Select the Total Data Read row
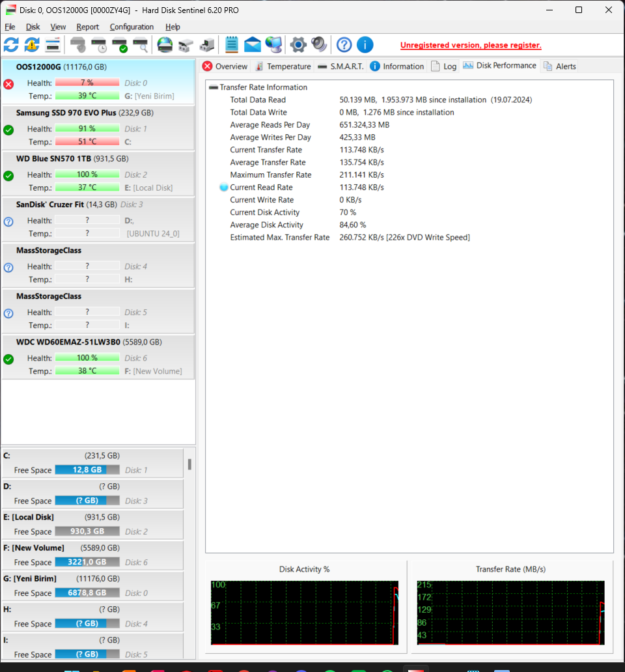The image size is (625, 672). 381,100
